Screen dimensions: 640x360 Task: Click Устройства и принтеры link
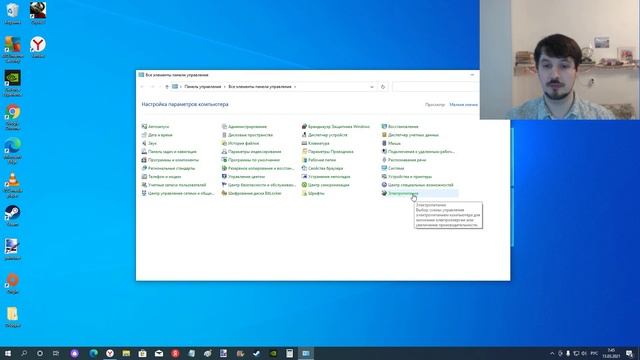409,177
